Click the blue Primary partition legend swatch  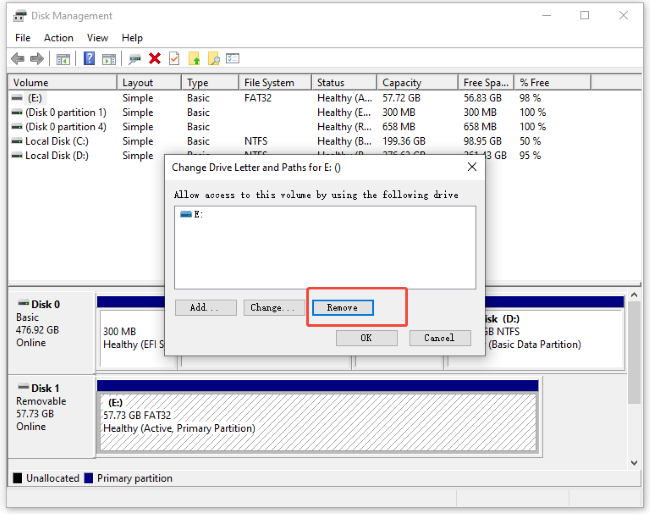click(x=88, y=478)
